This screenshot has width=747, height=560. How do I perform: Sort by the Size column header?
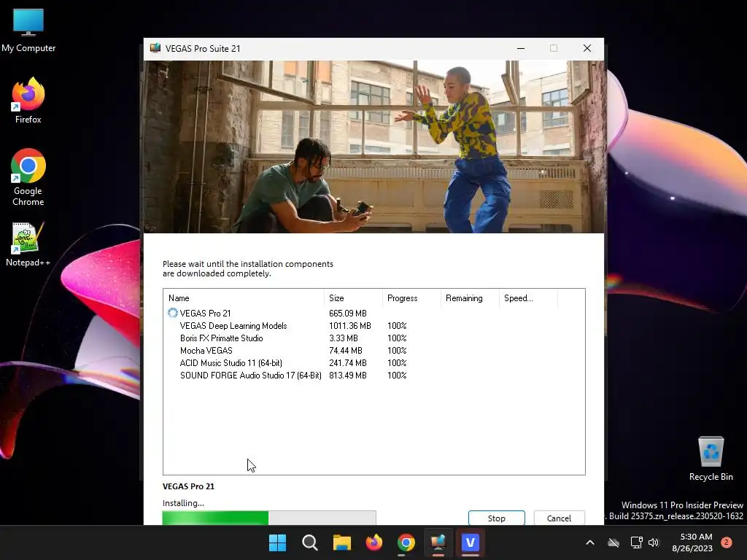(x=353, y=298)
